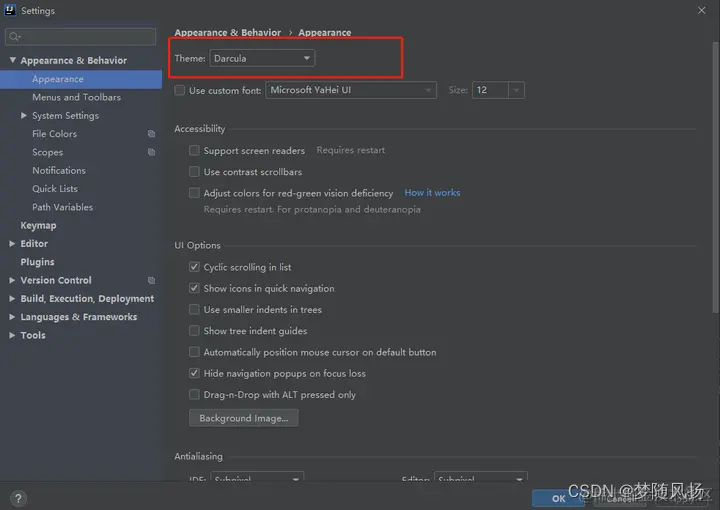Uncheck Hide navigation popups on focus loss
Viewport: 720px width, 510px height.
tap(194, 373)
